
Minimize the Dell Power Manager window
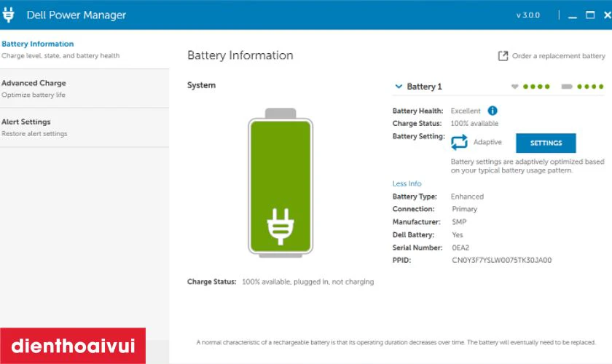click(572, 15)
